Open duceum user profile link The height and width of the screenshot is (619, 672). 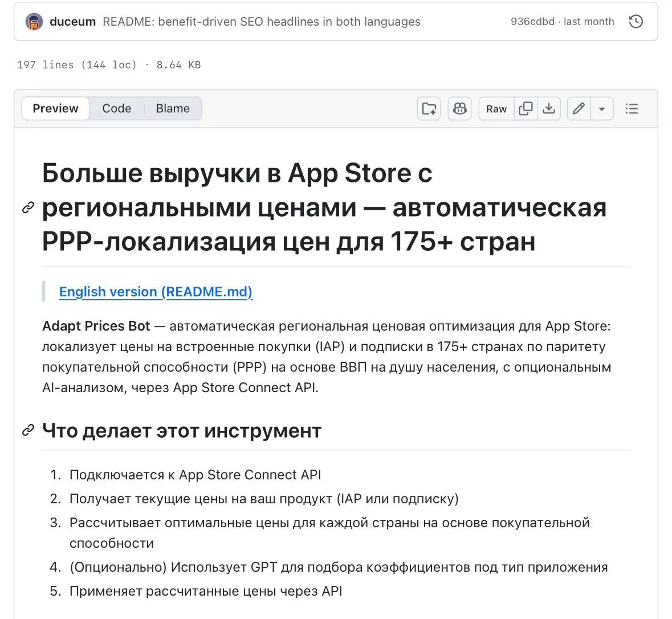(x=72, y=22)
